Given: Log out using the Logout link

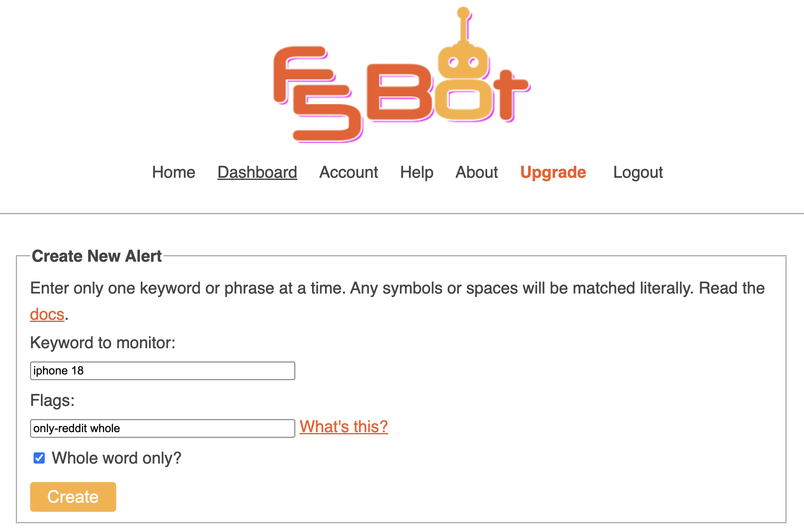Looking at the screenshot, I should [x=637, y=172].
